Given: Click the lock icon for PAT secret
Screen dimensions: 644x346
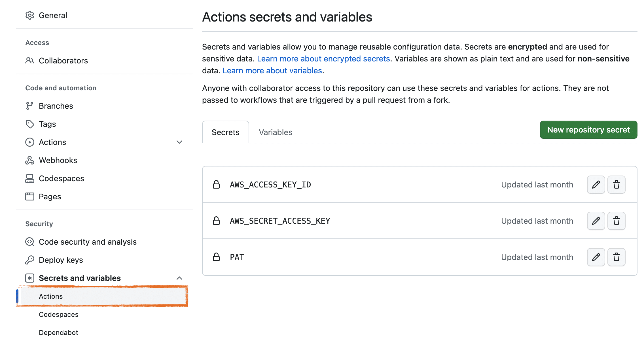Looking at the screenshot, I should pos(216,257).
